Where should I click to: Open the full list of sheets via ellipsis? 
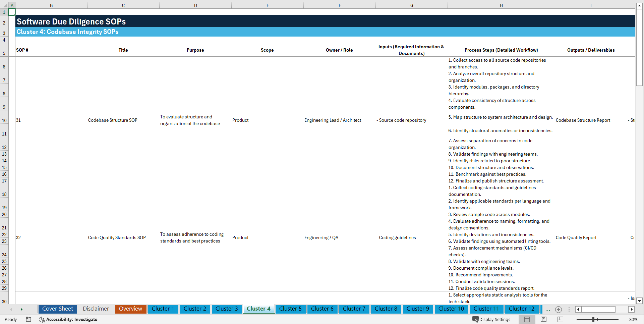click(548, 310)
